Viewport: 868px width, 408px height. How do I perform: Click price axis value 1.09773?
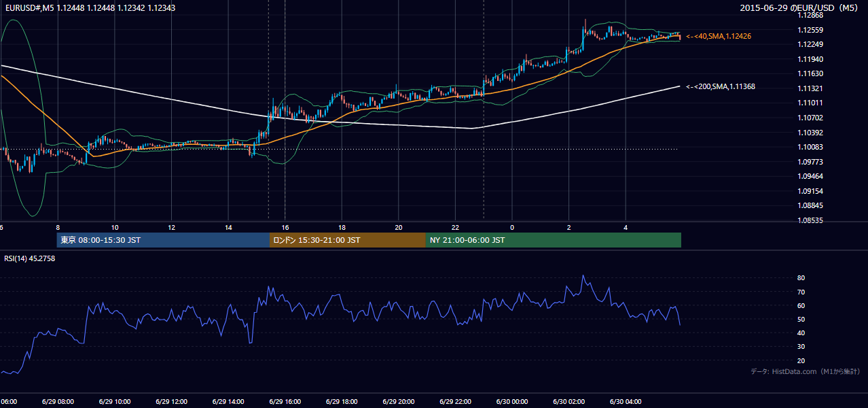[810, 162]
